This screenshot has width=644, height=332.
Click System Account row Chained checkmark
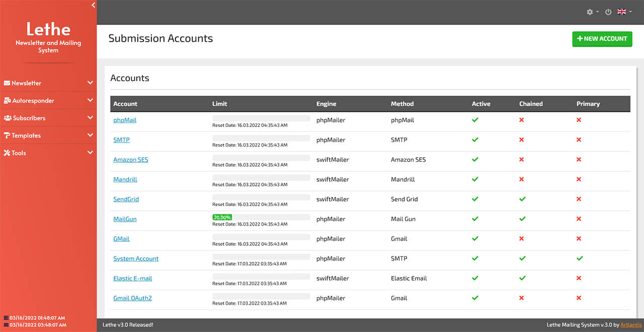[522, 258]
